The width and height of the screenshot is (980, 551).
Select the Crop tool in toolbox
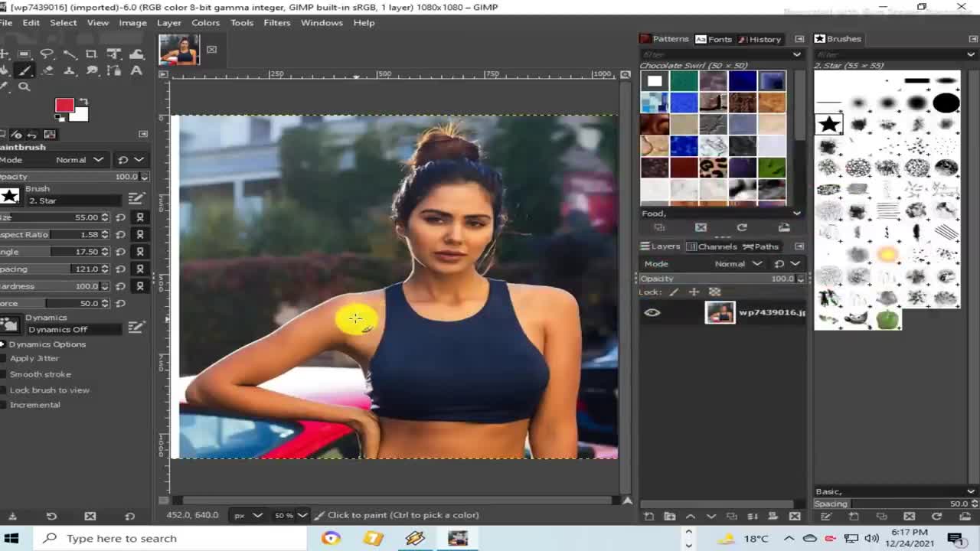pyautogui.click(x=91, y=54)
